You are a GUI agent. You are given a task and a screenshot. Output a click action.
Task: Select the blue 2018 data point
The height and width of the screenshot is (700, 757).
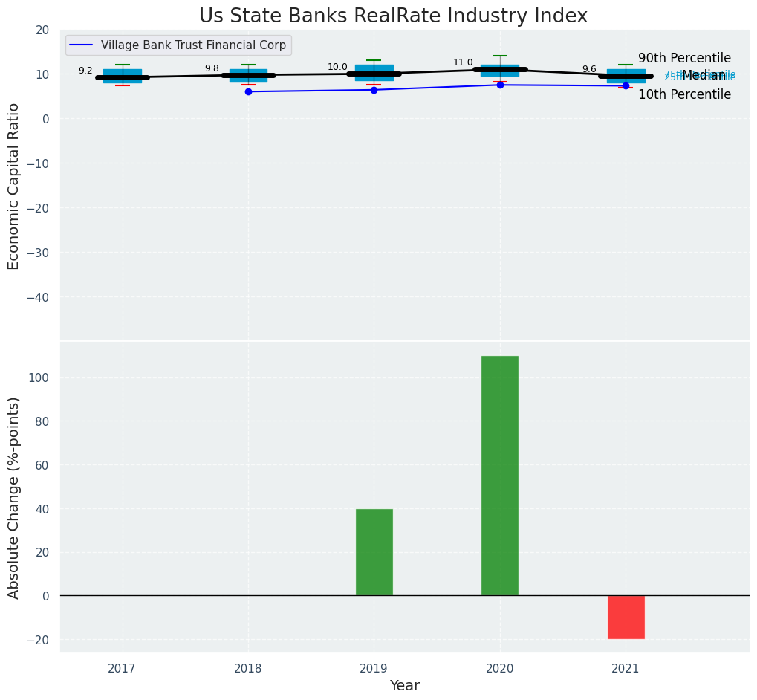248,91
